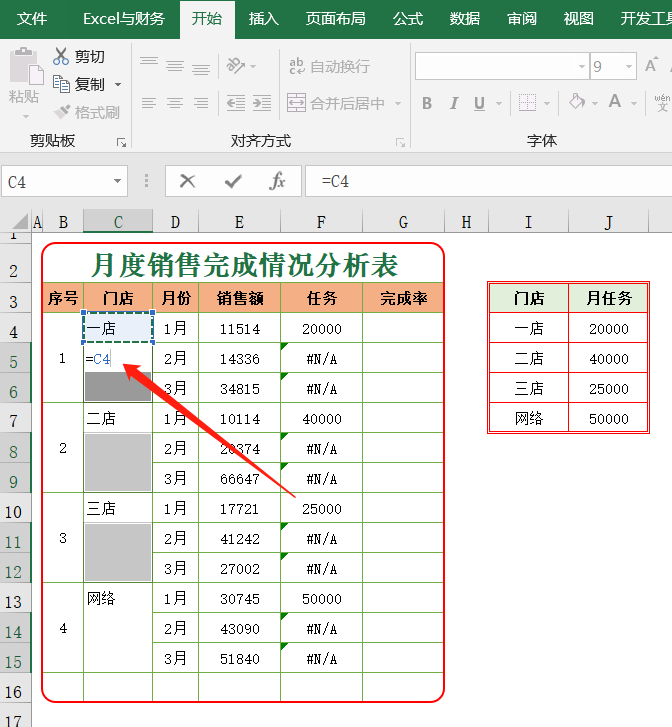
Task: Open the clipboard dialog launcher
Action: point(122,142)
